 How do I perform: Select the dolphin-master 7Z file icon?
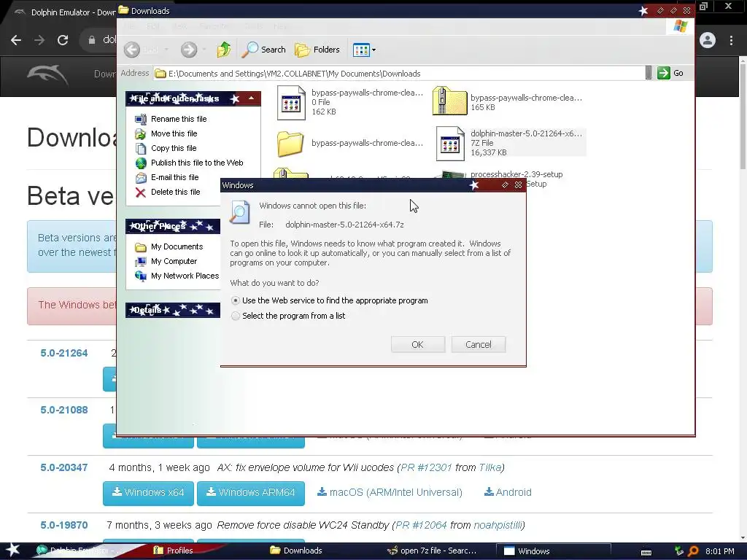450,144
